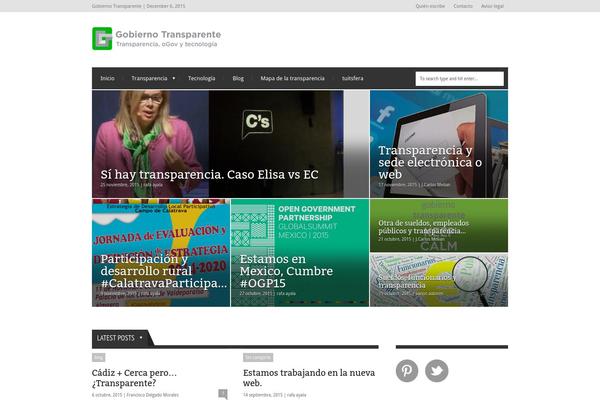Open 'Sueldos, funcionarios y transparencia' thumbnail
The width and height of the screenshot is (600, 400).
point(439,280)
